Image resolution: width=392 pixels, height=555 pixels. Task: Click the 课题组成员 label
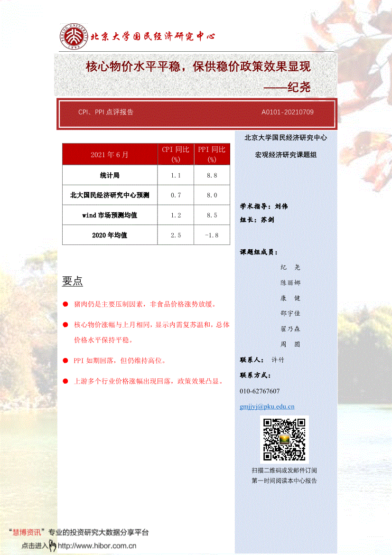pyautogui.click(x=259, y=252)
